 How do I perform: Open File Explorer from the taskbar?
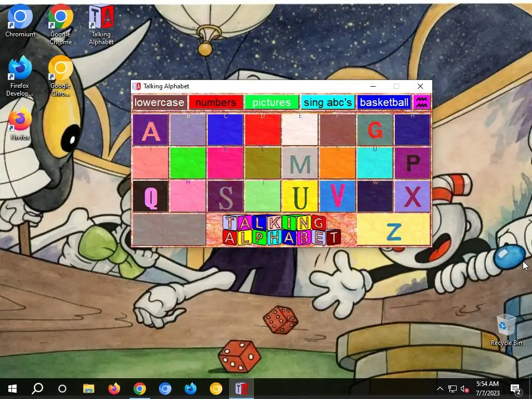point(88,389)
